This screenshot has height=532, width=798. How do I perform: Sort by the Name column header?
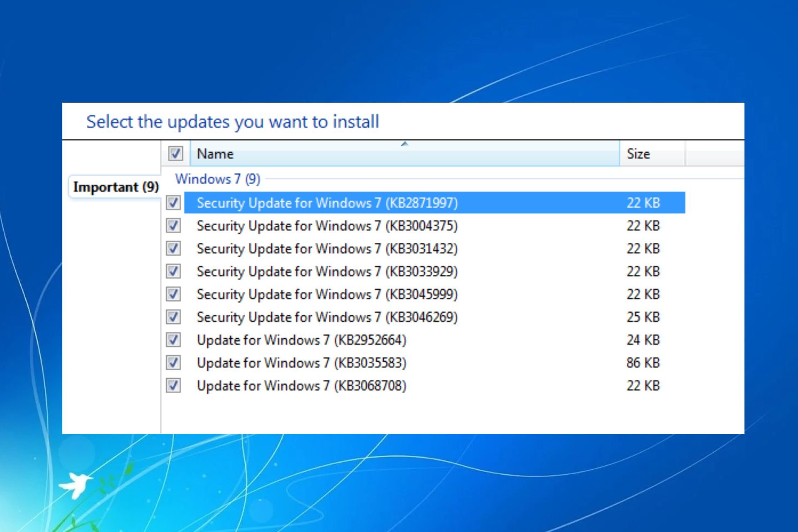coord(405,153)
